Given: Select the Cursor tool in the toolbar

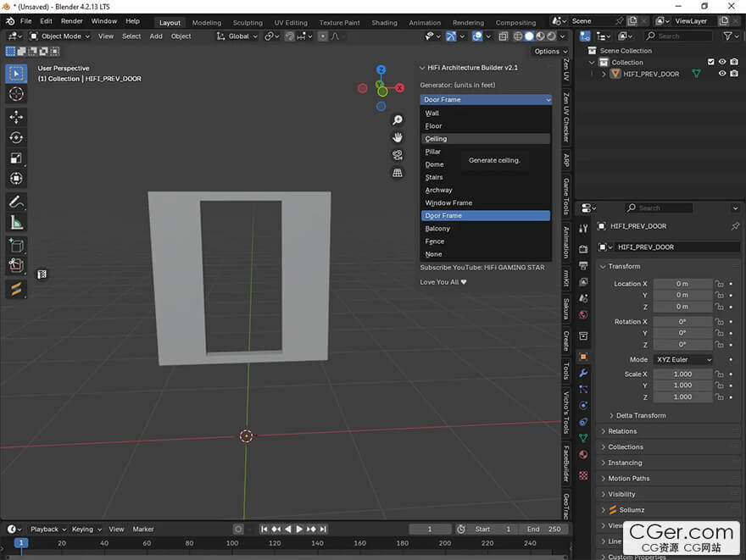Looking at the screenshot, I should [x=16, y=94].
